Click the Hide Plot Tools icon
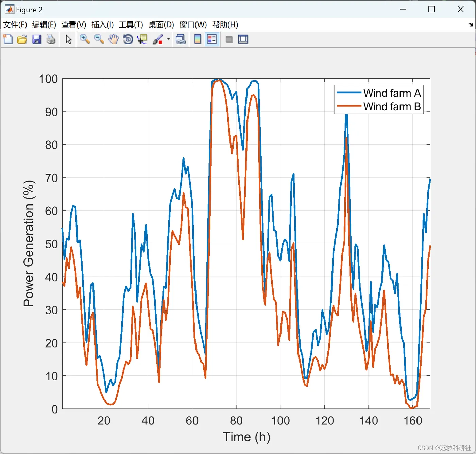Image resolution: width=476 pixels, height=454 pixels. point(229,39)
